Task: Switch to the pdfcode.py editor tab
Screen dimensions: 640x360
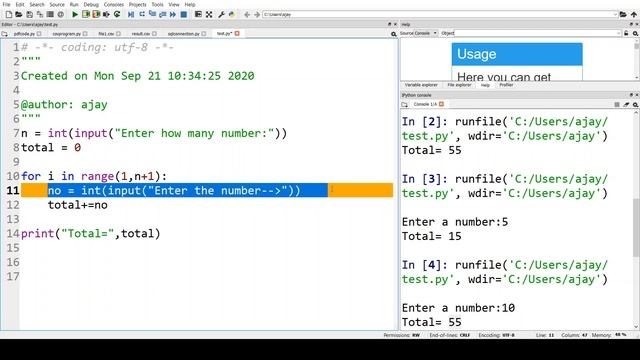Action: (24, 34)
